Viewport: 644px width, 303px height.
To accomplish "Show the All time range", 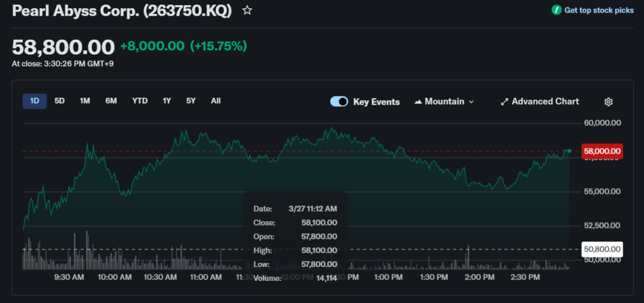I will (x=216, y=101).
